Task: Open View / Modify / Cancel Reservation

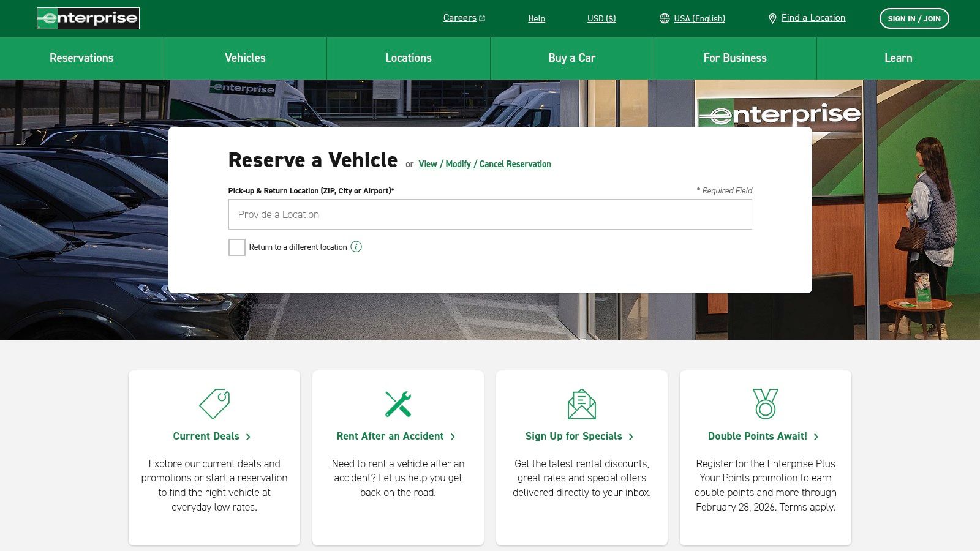Action: point(484,164)
